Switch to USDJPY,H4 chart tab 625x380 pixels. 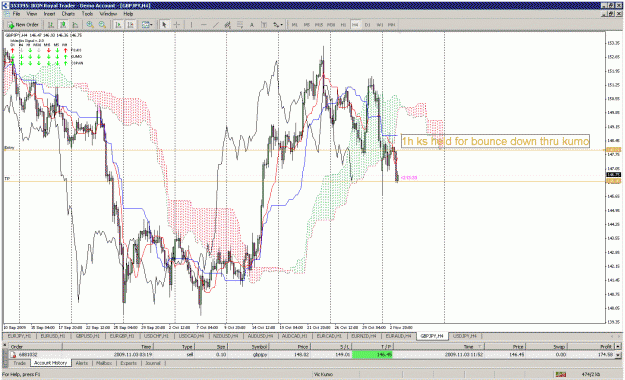click(465, 336)
